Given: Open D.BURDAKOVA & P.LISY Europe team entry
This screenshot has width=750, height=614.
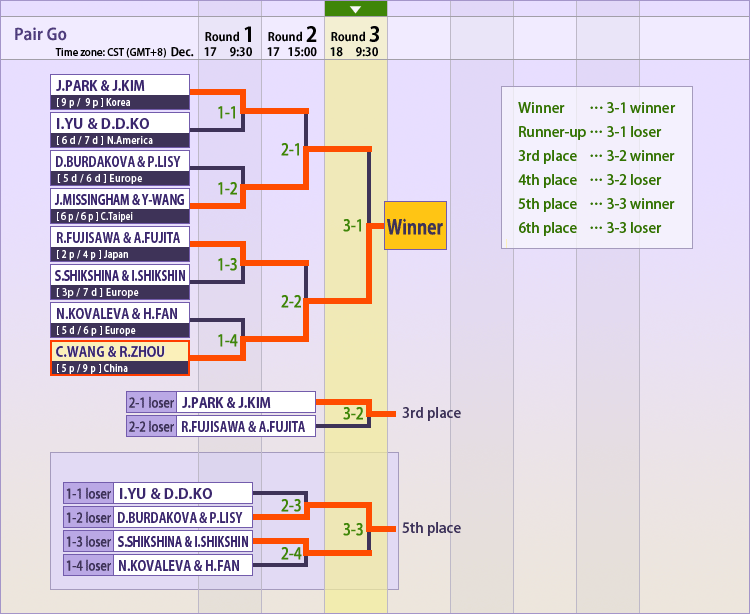Looking at the screenshot, I should pos(120,169).
